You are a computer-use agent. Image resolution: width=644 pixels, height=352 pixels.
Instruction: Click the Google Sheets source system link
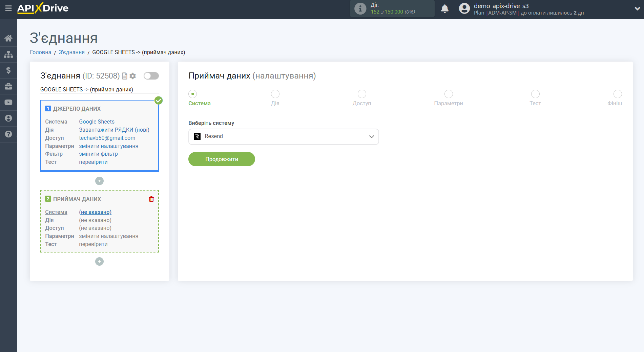click(97, 122)
